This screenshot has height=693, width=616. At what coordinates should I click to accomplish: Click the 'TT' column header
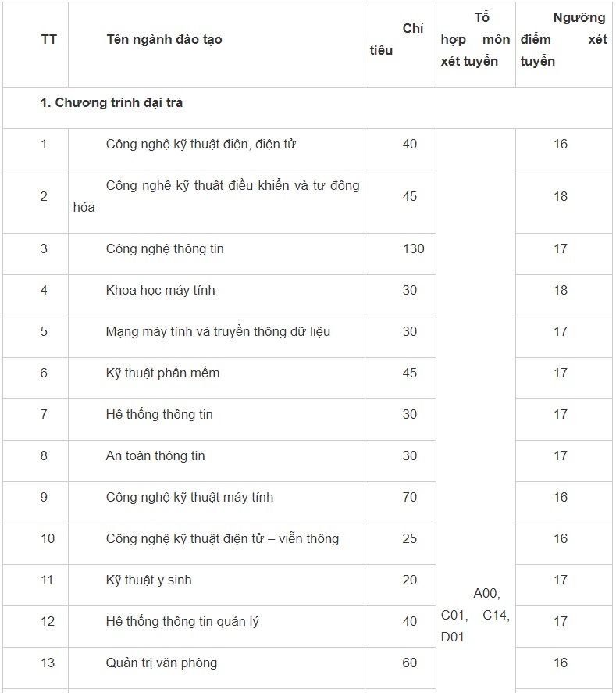[x=48, y=39]
